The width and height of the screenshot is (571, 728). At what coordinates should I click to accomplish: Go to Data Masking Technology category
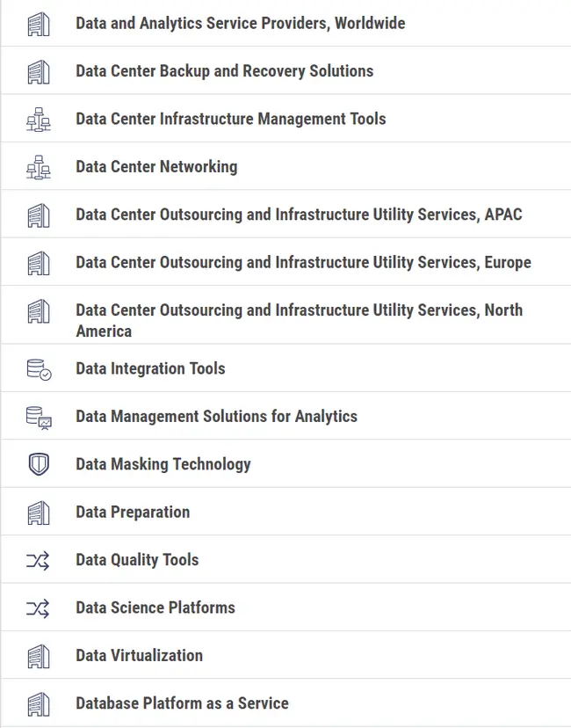(163, 464)
